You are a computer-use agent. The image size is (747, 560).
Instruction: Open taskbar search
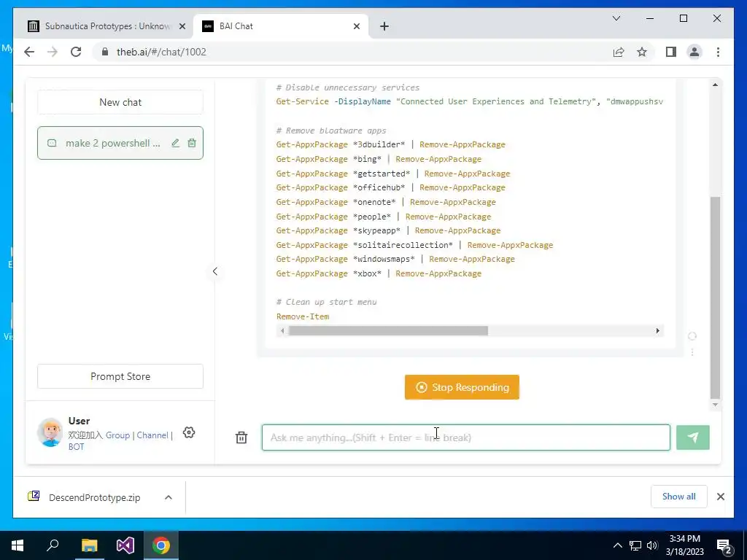pos(53,545)
